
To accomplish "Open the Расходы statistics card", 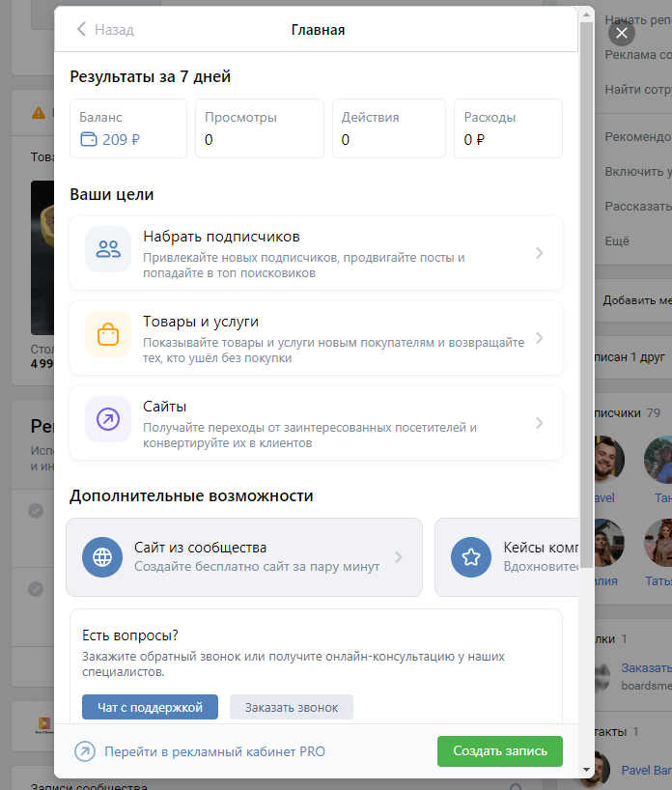I will 508,128.
